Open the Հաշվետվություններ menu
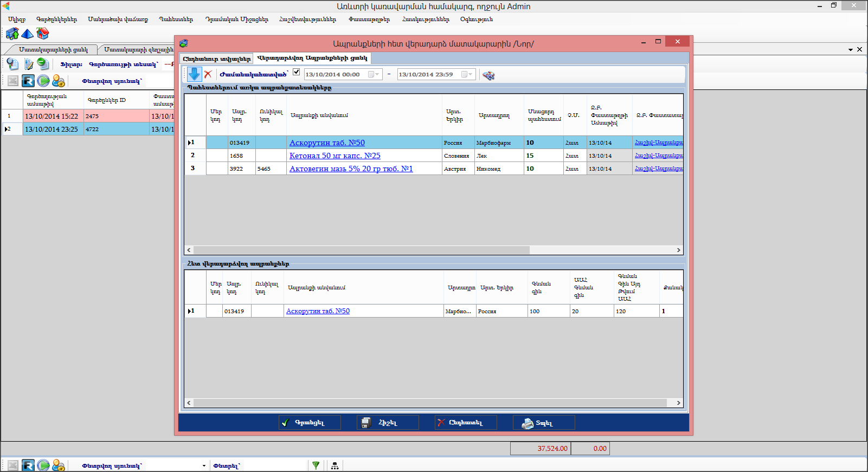This screenshot has width=868, height=472. coord(307,19)
